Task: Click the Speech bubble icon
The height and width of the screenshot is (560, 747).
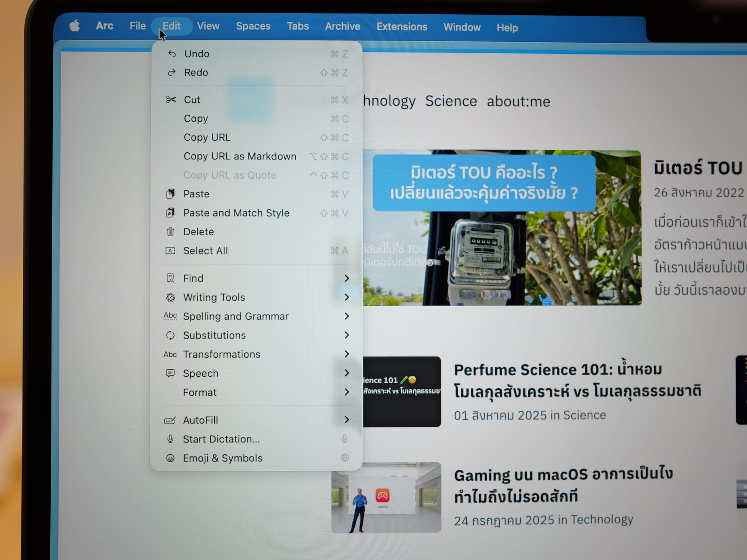Action: [x=170, y=373]
